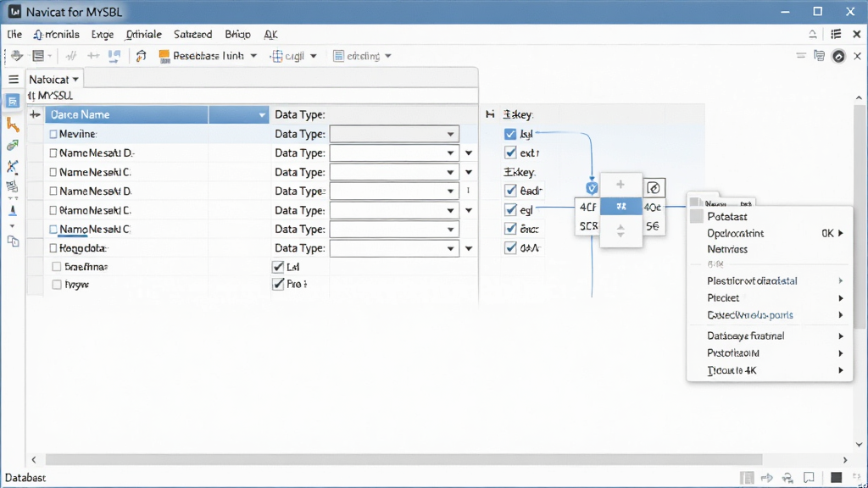Click the Databast status bar text

click(x=25, y=478)
